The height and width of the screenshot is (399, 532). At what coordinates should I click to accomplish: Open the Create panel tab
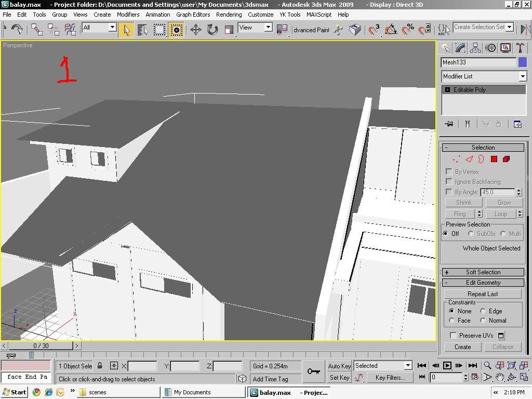(446, 48)
